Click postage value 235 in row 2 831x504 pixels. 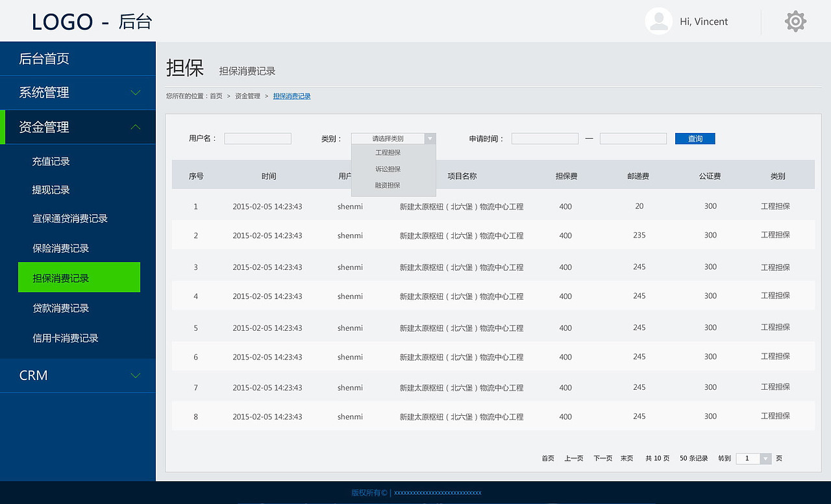pos(639,235)
